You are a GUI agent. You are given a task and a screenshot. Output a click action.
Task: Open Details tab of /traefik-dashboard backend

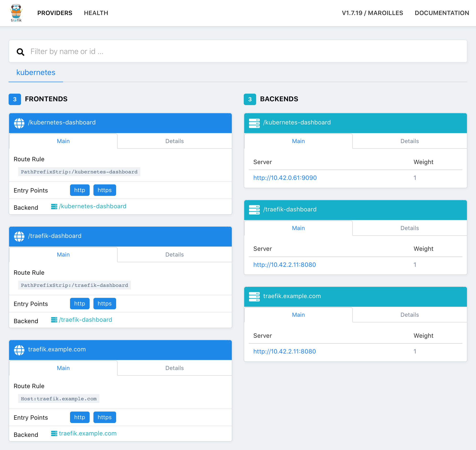click(x=410, y=228)
